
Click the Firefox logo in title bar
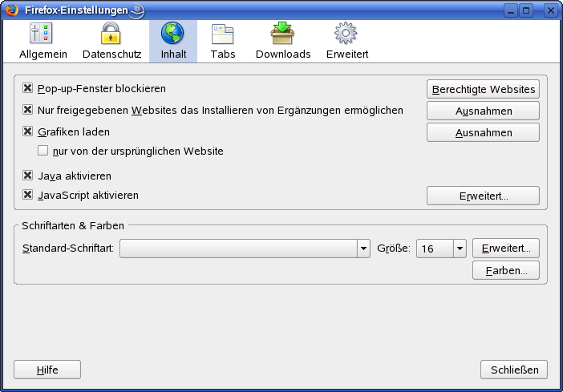coord(11,10)
